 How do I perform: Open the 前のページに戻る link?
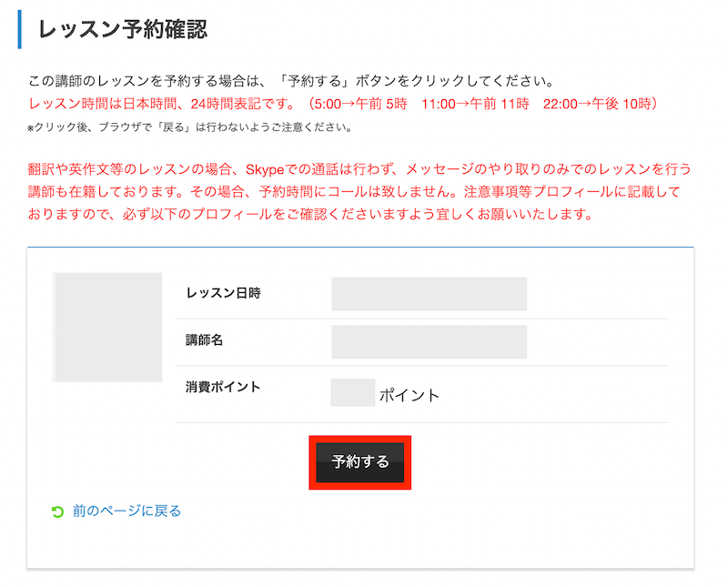tap(126, 511)
